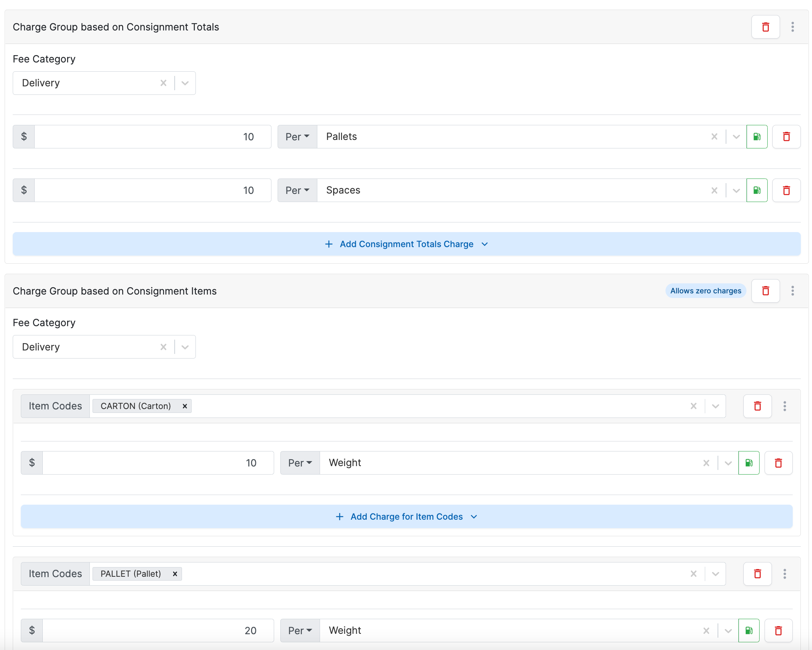Open kebab menu for Consignment Totals group
The image size is (812, 650).
[x=792, y=27]
